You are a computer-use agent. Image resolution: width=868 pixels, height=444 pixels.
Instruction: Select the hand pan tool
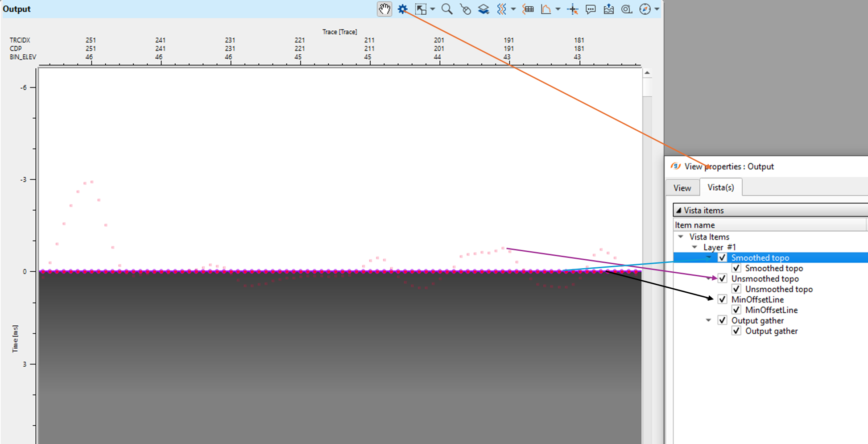pyautogui.click(x=384, y=9)
